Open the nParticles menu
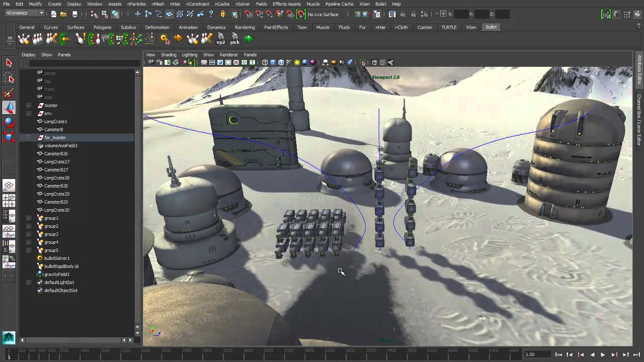644x362 pixels. 136,4
